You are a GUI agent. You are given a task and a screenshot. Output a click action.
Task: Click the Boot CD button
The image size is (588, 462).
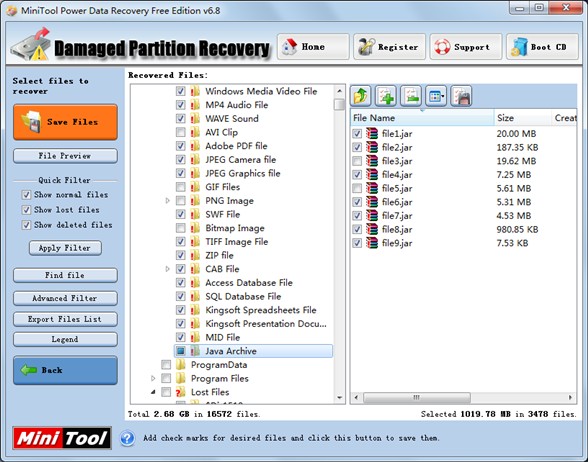coord(542,47)
